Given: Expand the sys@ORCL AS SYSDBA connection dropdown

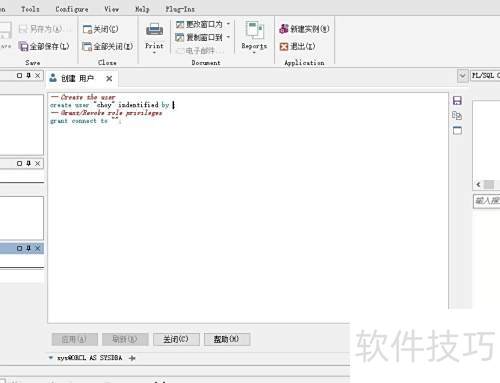Looking at the screenshot, I should (51, 358).
